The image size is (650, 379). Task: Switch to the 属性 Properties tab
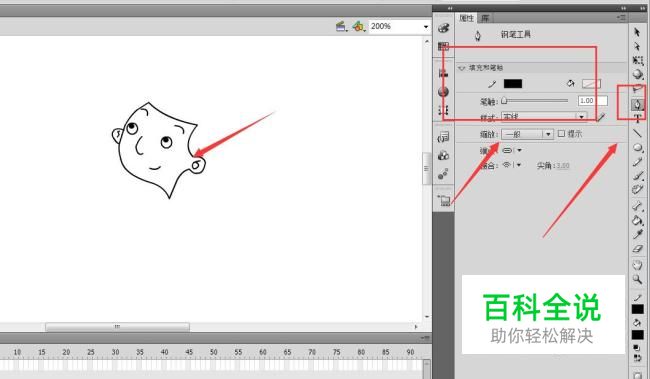[x=466, y=18]
